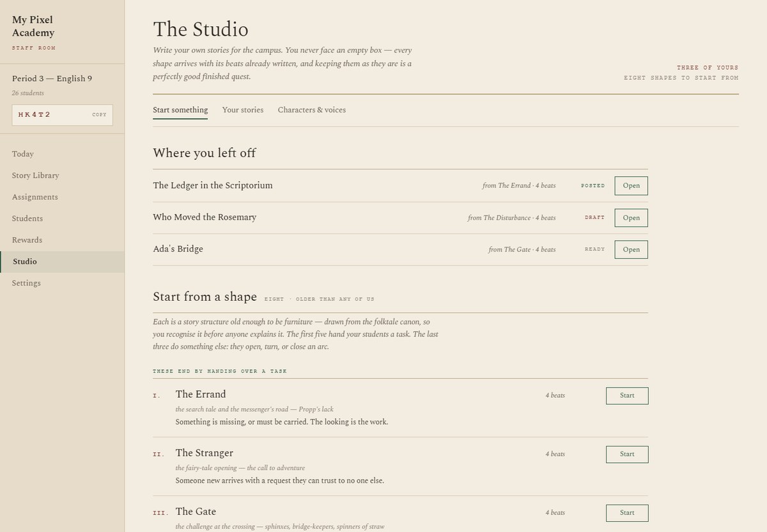Click the STAFF ROOM label

33,48
